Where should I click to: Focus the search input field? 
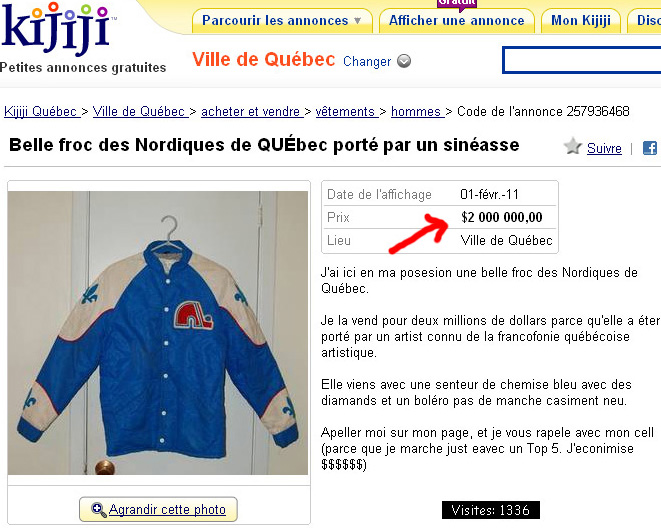pos(582,60)
